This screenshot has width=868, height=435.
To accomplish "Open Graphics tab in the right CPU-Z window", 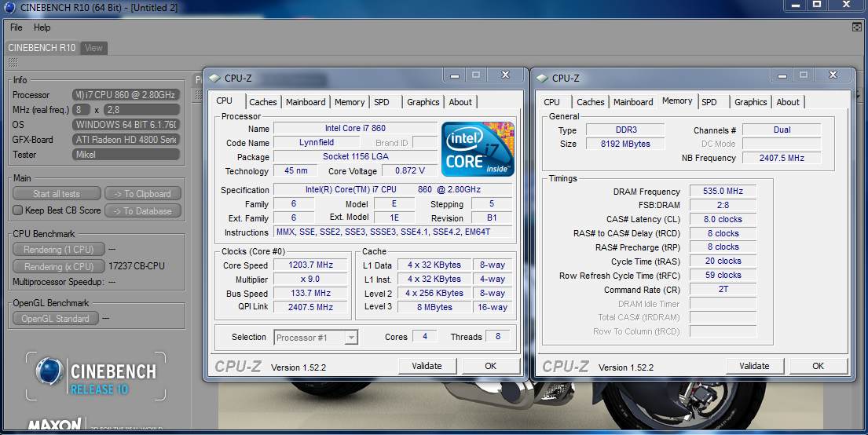I will tap(751, 102).
